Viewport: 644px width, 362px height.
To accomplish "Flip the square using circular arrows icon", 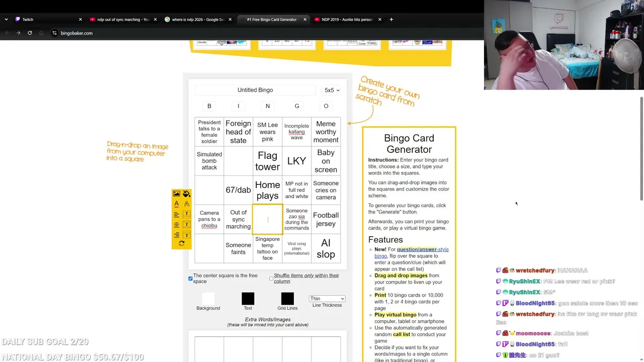I will pyautogui.click(x=182, y=243).
